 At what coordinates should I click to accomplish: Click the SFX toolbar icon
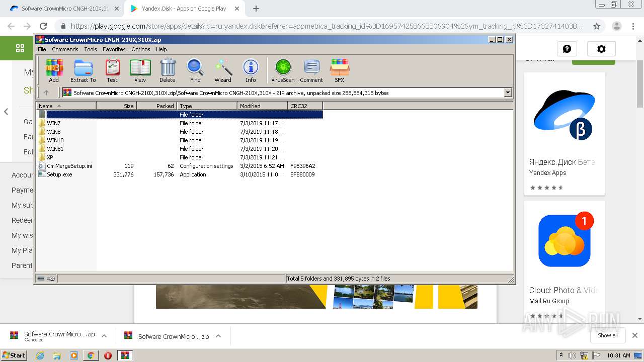pyautogui.click(x=340, y=70)
